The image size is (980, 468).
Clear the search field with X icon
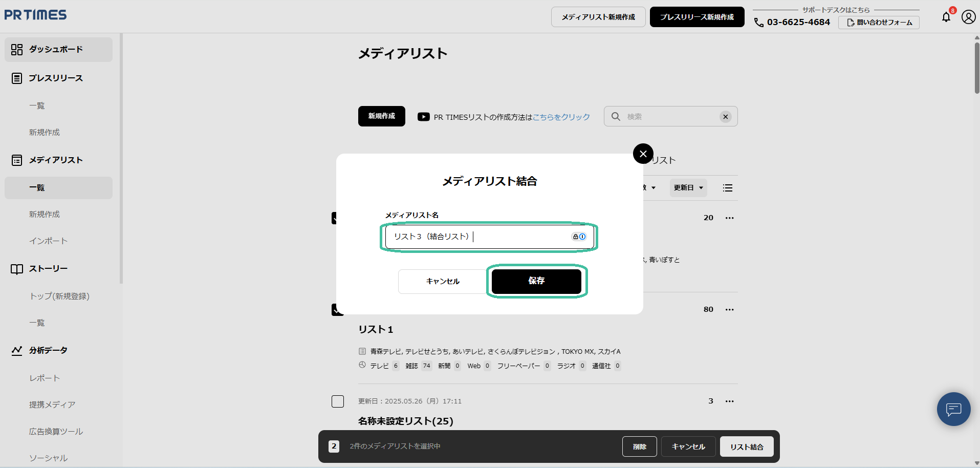(x=725, y=117)
